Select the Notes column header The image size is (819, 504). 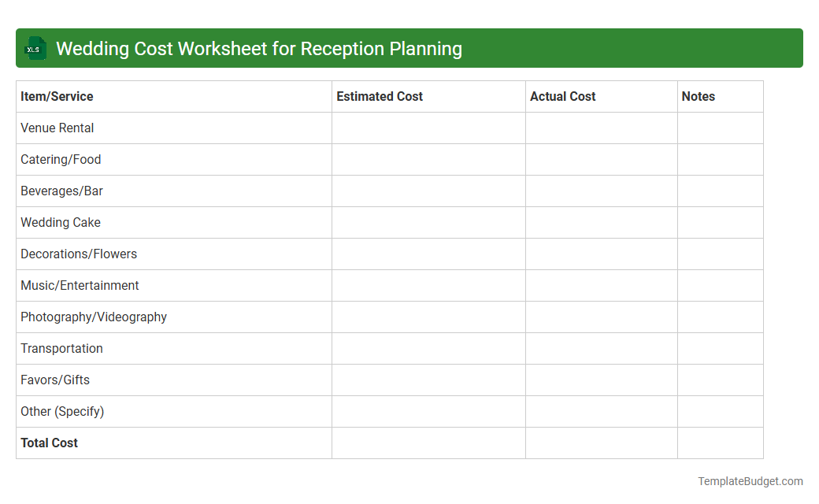[x=698, y=96]
